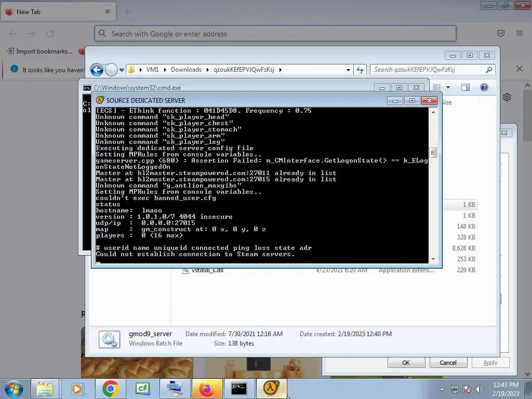The width and height of the screenshot is (532, 399).
Task: Expand arrow after Downloads breadcrumb
Action: pos(207,70)
